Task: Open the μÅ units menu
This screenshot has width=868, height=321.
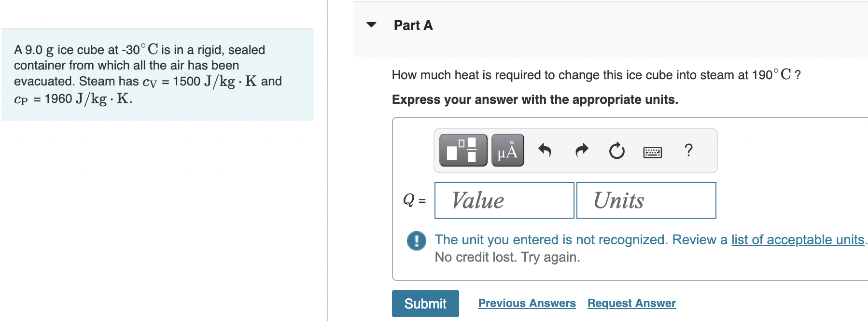Action: pyautogui.click(x=507, y=150)
